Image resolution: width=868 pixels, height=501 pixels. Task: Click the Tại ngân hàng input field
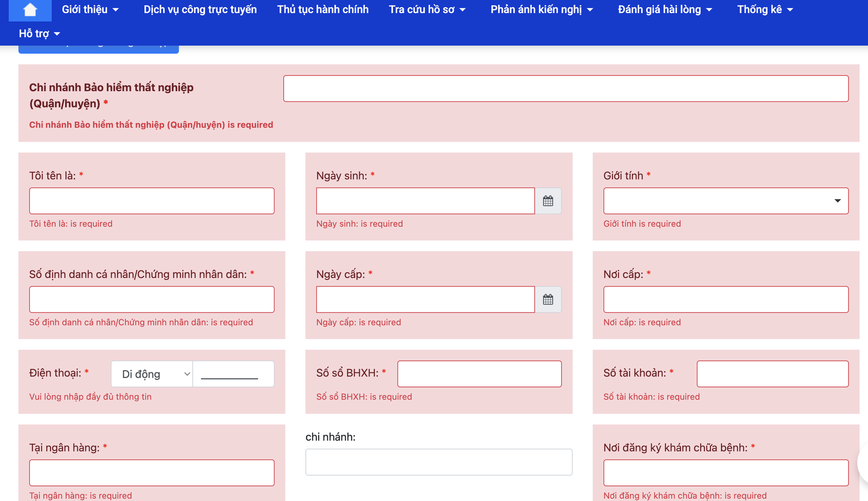point(151,472)
